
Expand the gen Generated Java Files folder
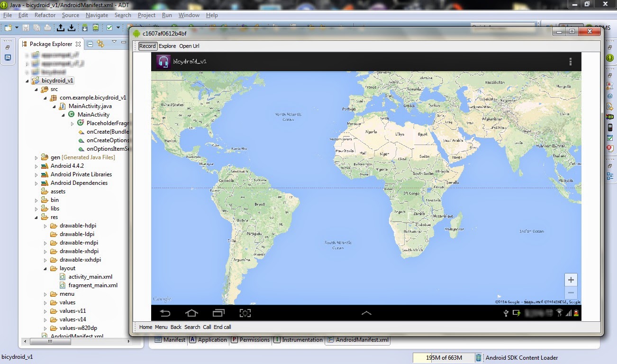pos(36,157)
